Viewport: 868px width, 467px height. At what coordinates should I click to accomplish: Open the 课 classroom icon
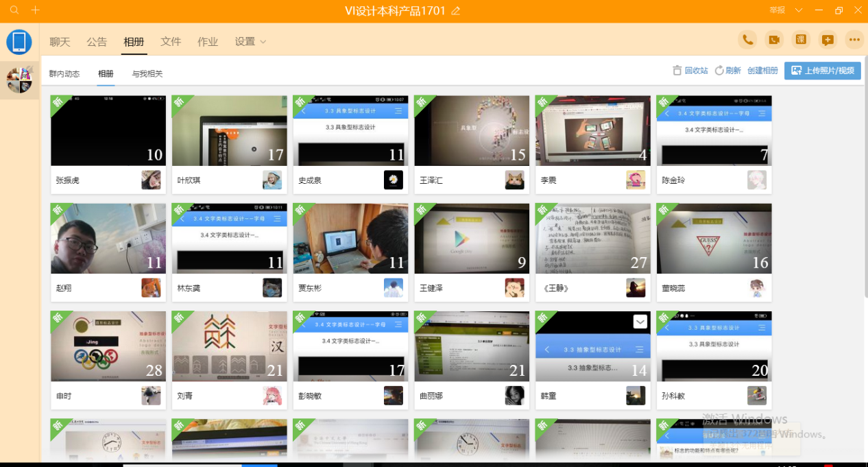[x=801, y=40]
